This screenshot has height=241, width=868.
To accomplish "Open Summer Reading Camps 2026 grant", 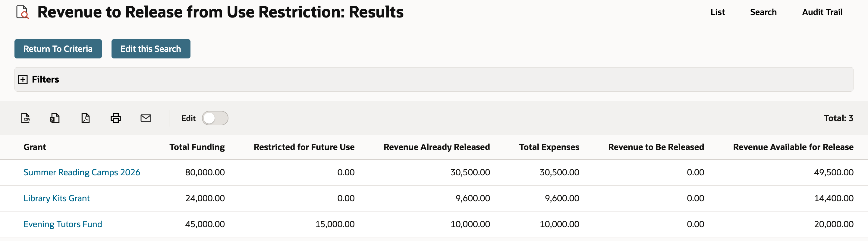I will click(x=82, y=172).
